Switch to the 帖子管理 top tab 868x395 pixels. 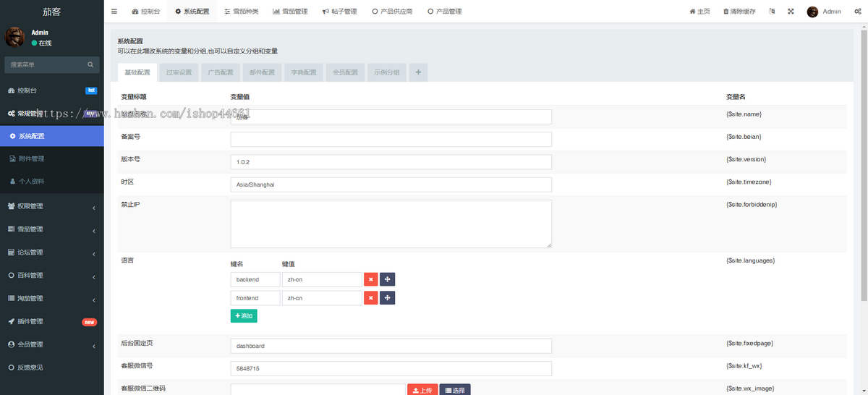339,12
